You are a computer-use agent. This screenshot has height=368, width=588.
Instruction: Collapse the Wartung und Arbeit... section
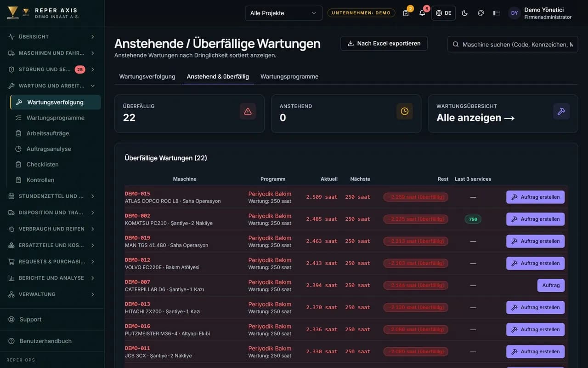point(52,86)
